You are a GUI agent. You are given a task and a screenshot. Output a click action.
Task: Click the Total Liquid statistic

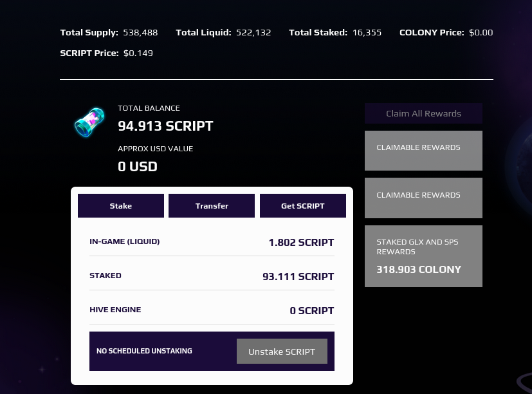(223, 32)
